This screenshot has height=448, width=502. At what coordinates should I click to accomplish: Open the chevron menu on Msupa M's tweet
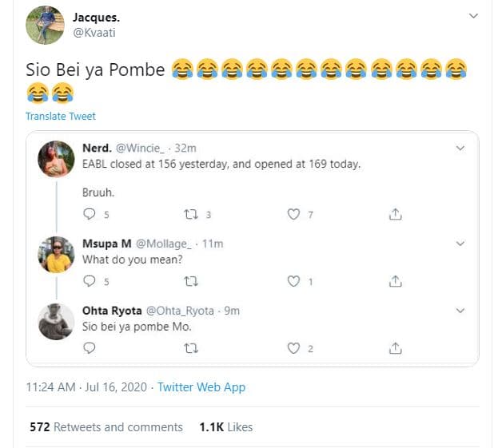pyautogui.click(x=460, y=243)
